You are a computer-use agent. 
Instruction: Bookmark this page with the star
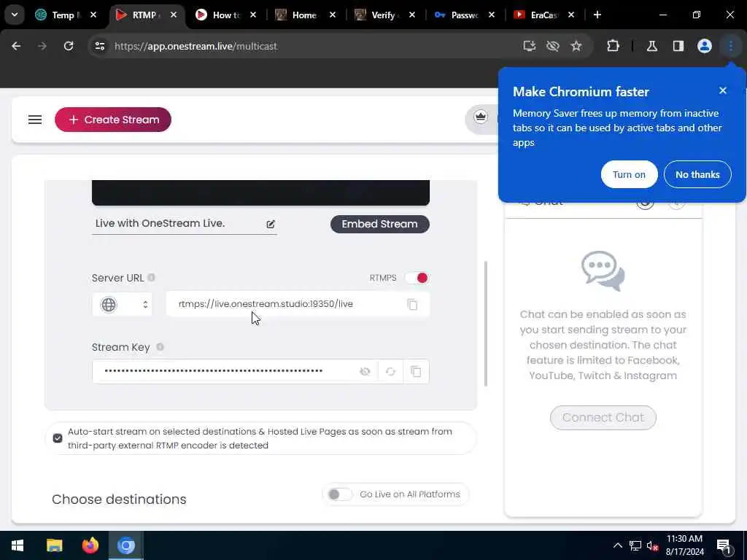(576, 46)
